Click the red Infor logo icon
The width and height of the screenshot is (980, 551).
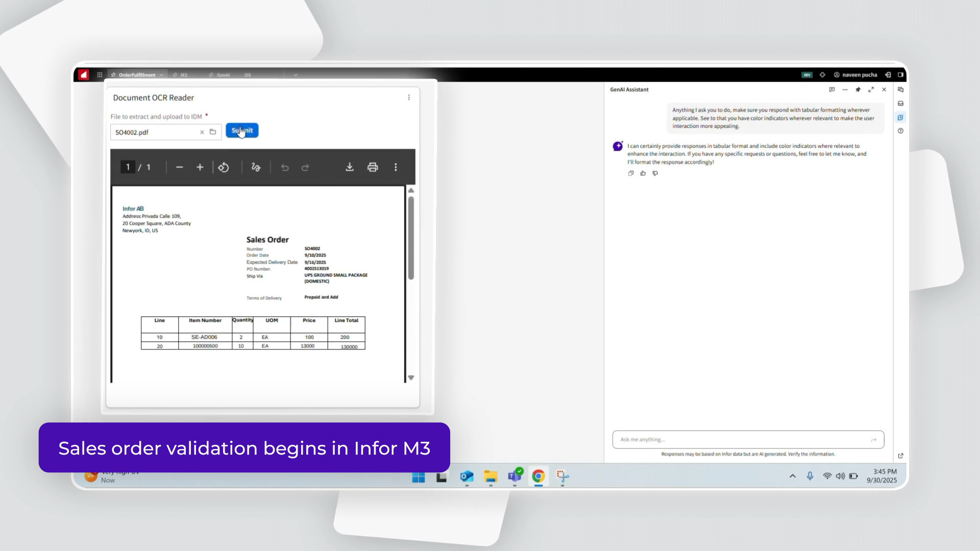(x=84, y=75)
